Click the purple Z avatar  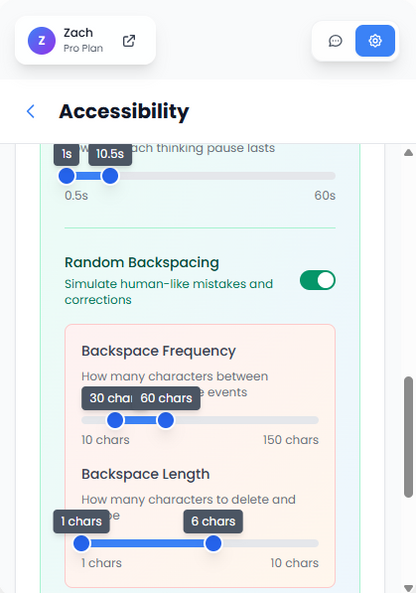42,41
